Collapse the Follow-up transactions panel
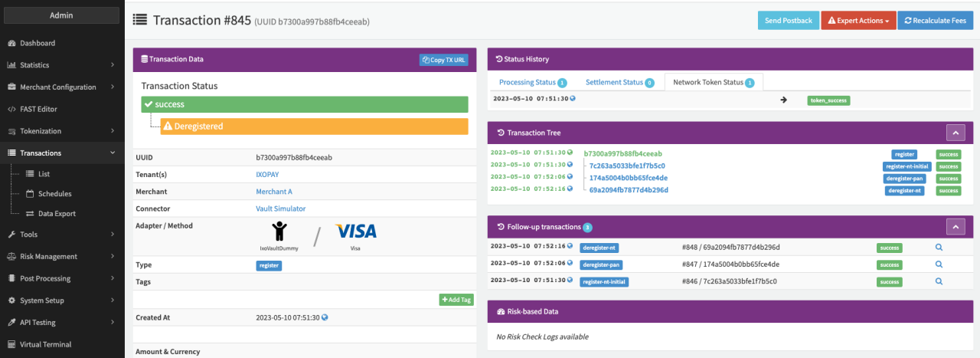980x358 pixels. click(955, 227)
